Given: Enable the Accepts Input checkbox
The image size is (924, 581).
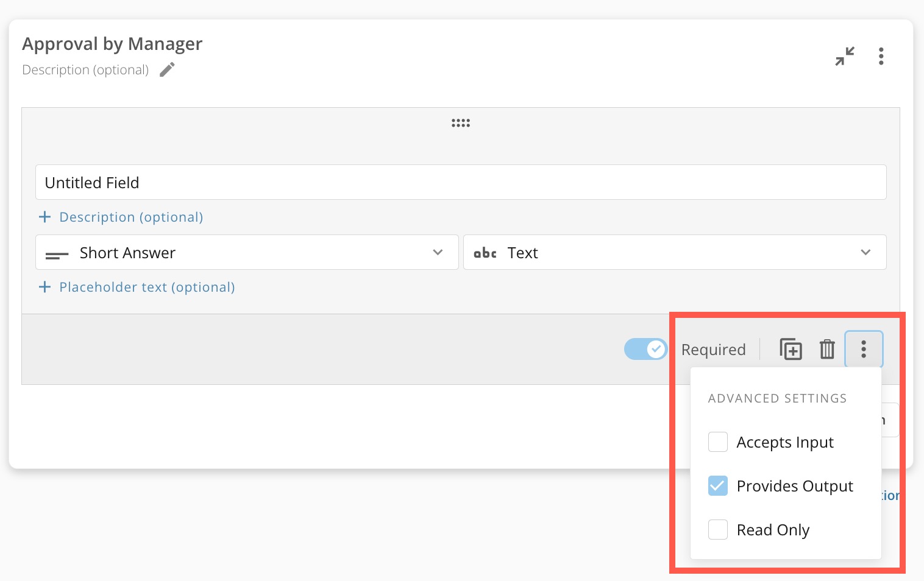Looking at the screenshot, I should (x=718, y=442).
